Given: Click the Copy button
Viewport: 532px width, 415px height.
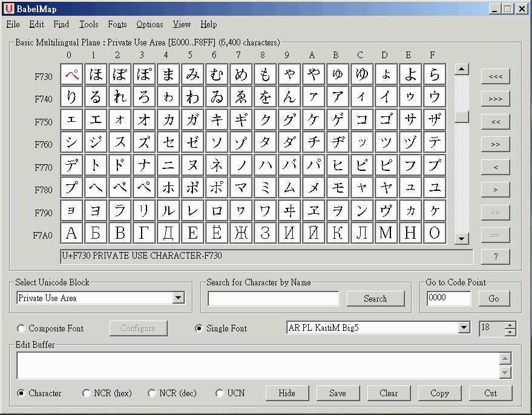Looking at the screenshot, I should coord(439,393).
